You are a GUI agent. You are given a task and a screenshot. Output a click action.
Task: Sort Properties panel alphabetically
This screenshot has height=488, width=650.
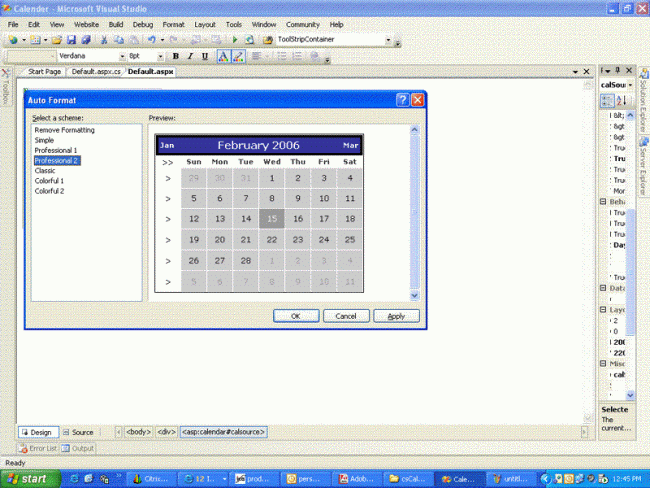(x=621, y=100)
